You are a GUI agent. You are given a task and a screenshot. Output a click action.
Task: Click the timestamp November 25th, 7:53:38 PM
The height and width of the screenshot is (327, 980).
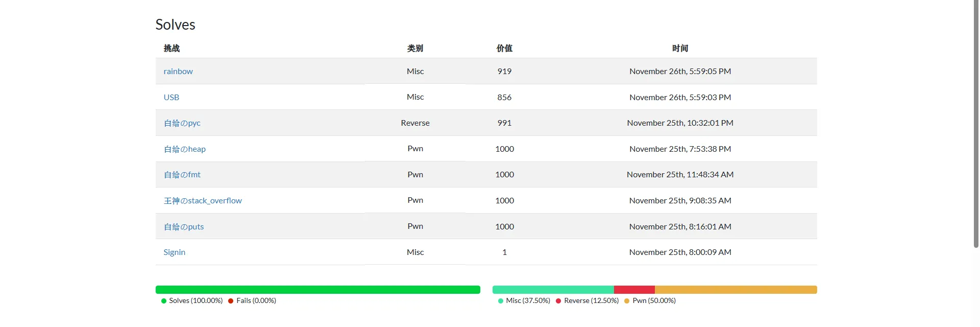coord(680,149)
